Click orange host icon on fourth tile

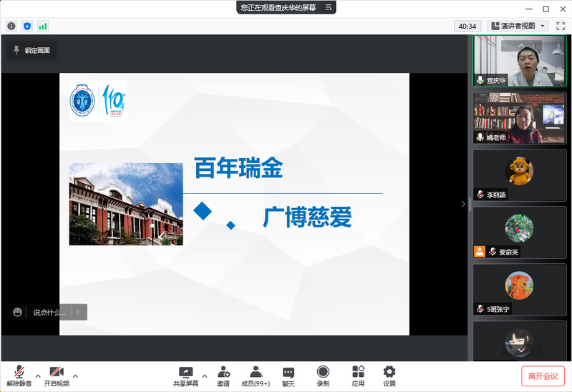click(x=480, y=251)
